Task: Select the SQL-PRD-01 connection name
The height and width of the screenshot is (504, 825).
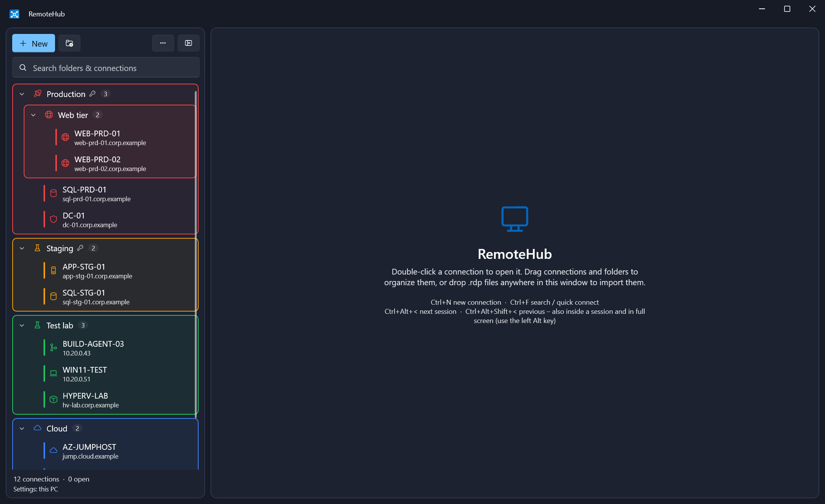Action: tap(84, 189)
